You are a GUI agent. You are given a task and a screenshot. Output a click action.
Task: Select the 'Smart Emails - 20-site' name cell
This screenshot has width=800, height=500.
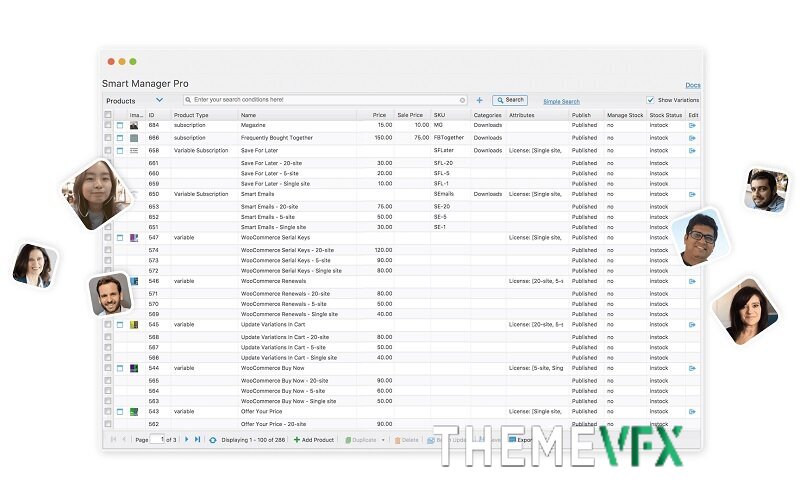(269, 207)
